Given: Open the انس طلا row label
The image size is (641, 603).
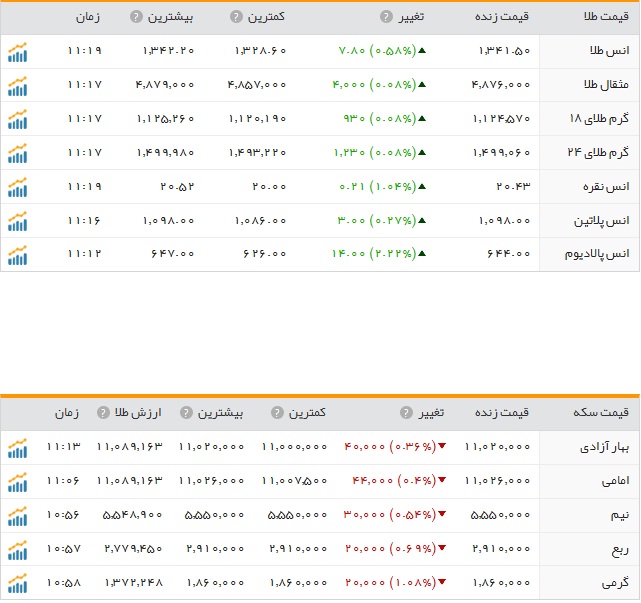Looking at the screenshot, I should [x=609, y=51].
